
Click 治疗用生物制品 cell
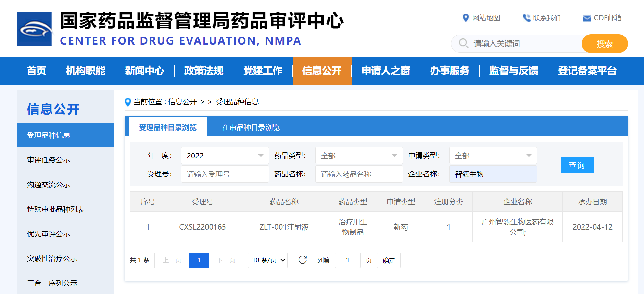tap(353, 227)
